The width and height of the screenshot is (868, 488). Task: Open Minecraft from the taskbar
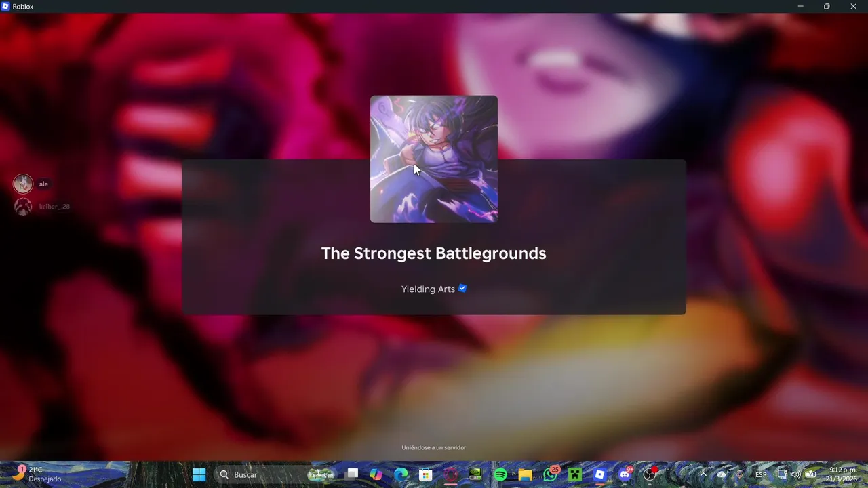coord(575,474)
